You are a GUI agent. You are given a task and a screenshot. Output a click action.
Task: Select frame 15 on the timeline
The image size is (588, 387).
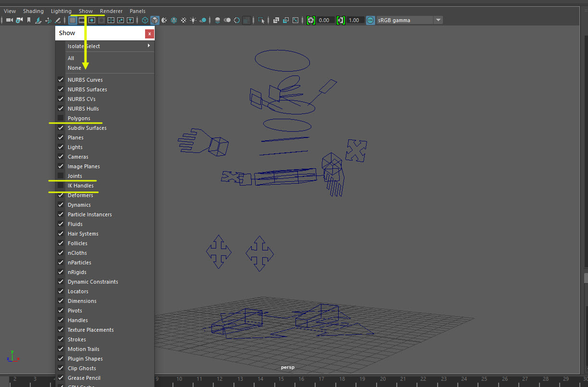281,379
